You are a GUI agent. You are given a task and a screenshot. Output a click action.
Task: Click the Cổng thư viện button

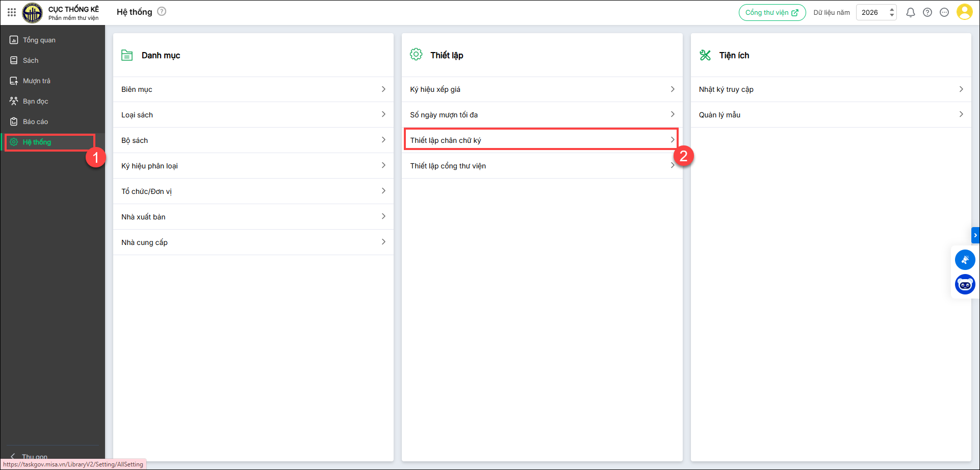coord(772,12)
